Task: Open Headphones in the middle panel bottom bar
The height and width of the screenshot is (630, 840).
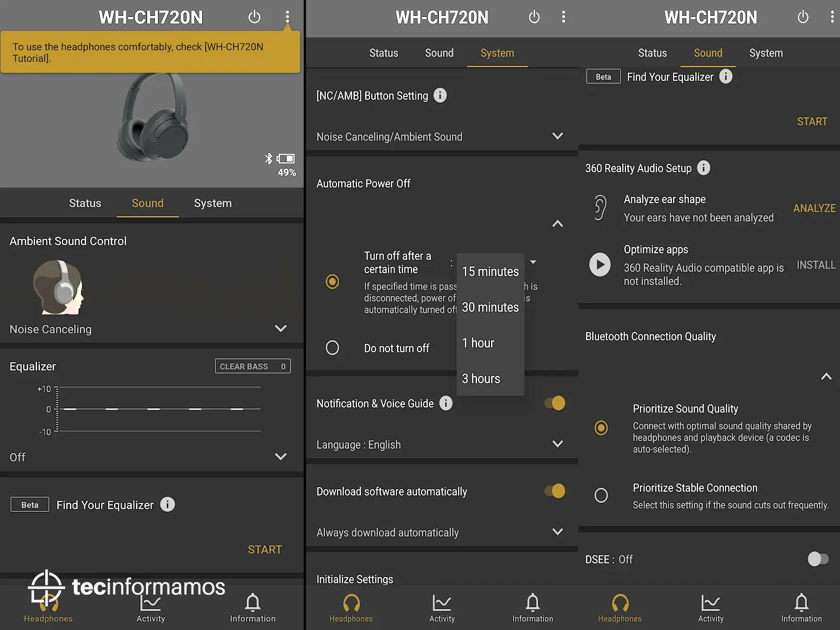Action: pyautogui.click(x=351, y=608)
